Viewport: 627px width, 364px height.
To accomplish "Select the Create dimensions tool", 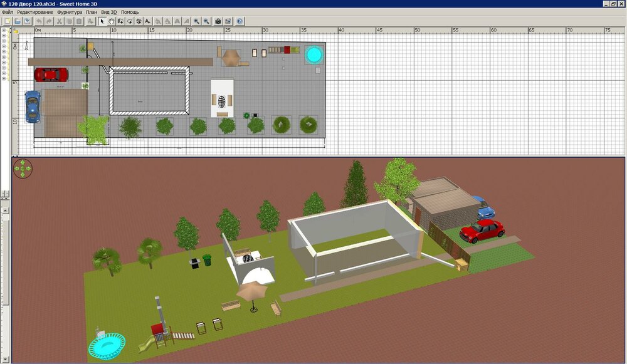I will pos(139,21).
